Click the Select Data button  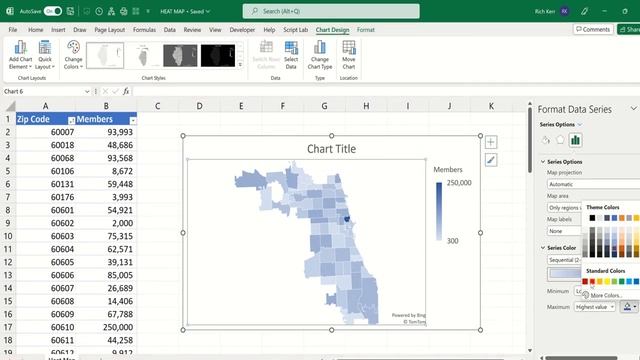[291, 55]
